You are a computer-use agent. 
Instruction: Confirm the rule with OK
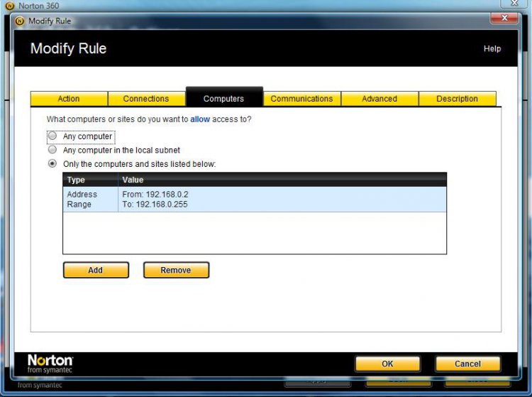click(x=387, y=364)
